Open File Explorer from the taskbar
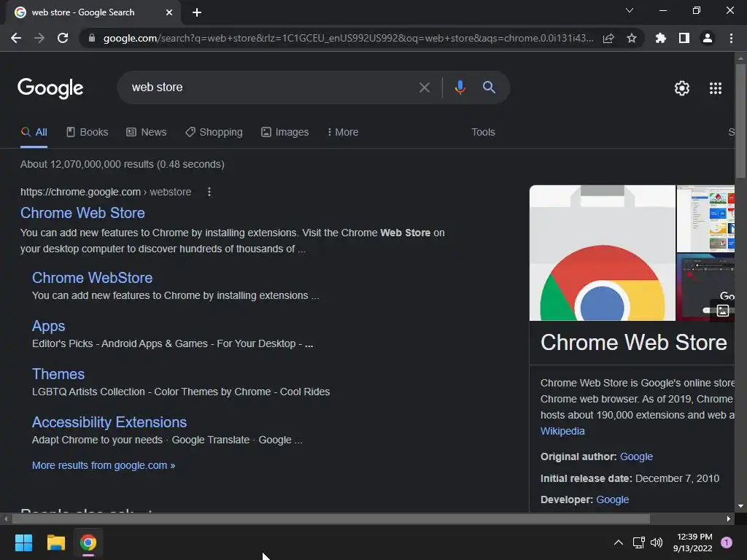Viewport: 747px width, 560px height. [55, 542]
